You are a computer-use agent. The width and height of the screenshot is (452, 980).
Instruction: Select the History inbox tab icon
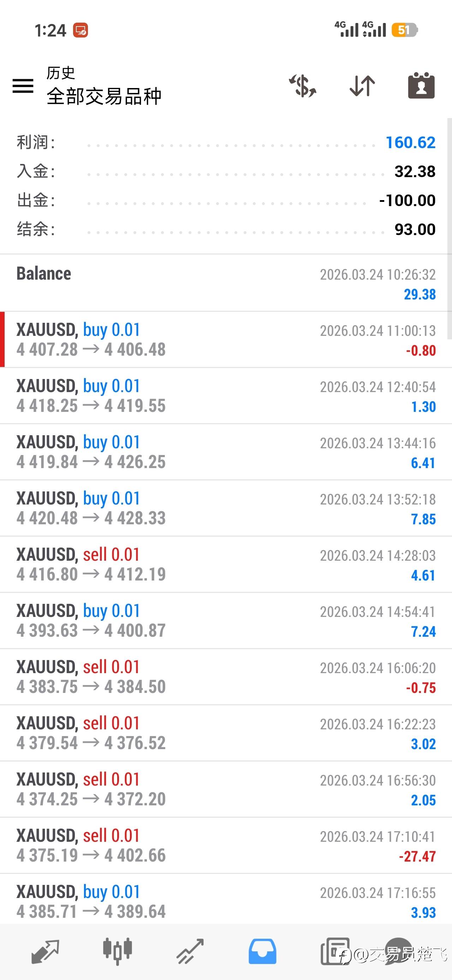[262, 951]
